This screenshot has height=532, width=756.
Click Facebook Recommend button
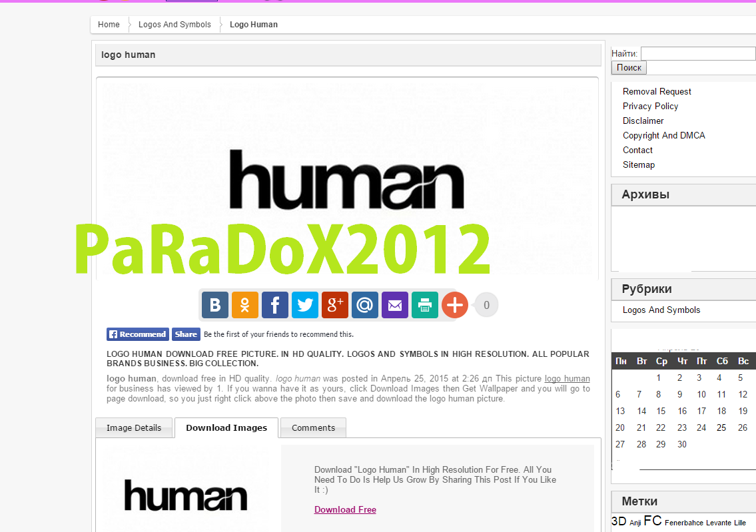point(138,334)
